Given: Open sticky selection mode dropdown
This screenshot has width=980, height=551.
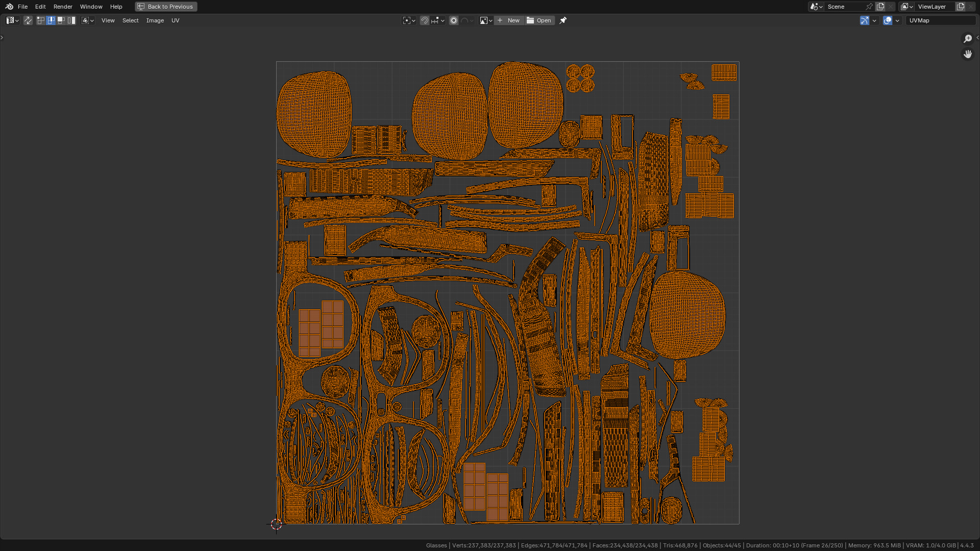Looking at the screenshot, I should click(88, 20).
